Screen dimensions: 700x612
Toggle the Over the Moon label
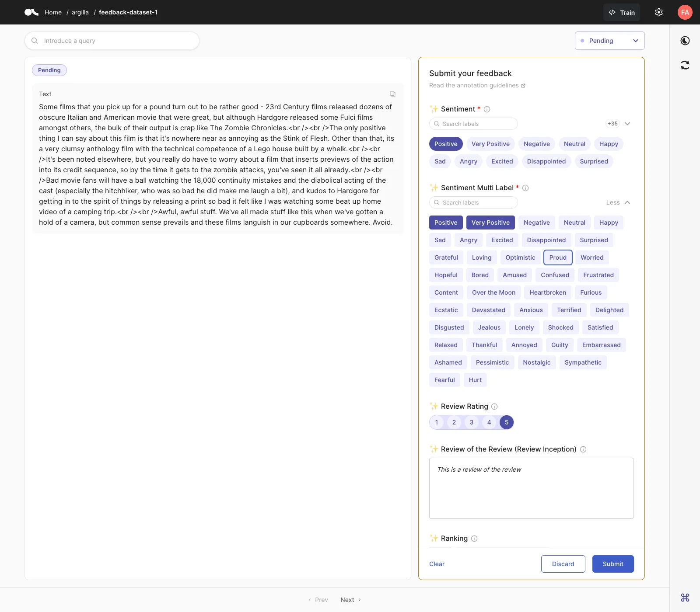(493, 292)
